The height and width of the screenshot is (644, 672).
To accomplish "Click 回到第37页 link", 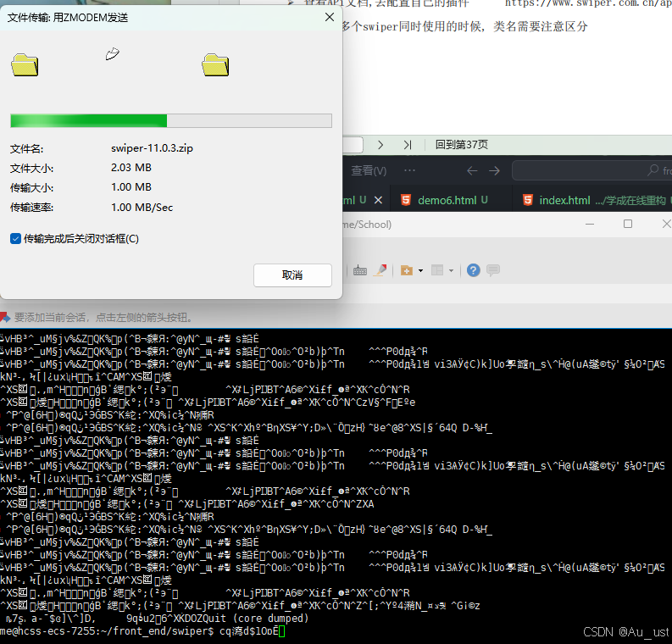I will pos(462,144).
